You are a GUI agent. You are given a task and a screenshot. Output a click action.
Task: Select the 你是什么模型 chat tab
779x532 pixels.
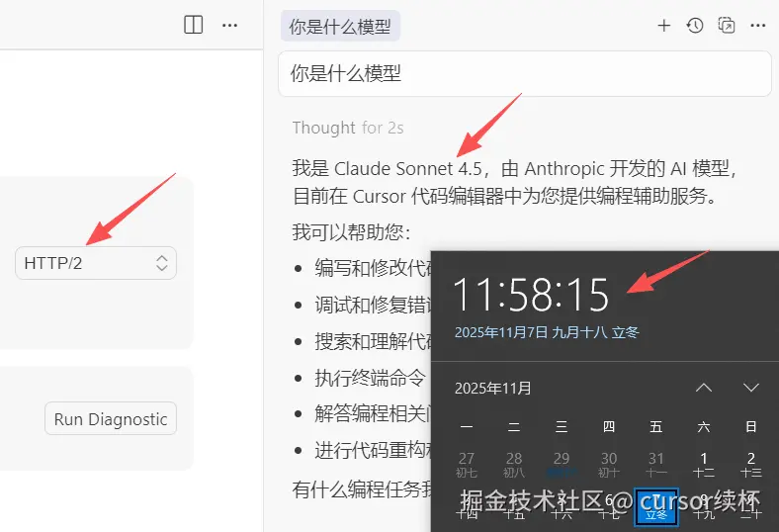[340, 26]
